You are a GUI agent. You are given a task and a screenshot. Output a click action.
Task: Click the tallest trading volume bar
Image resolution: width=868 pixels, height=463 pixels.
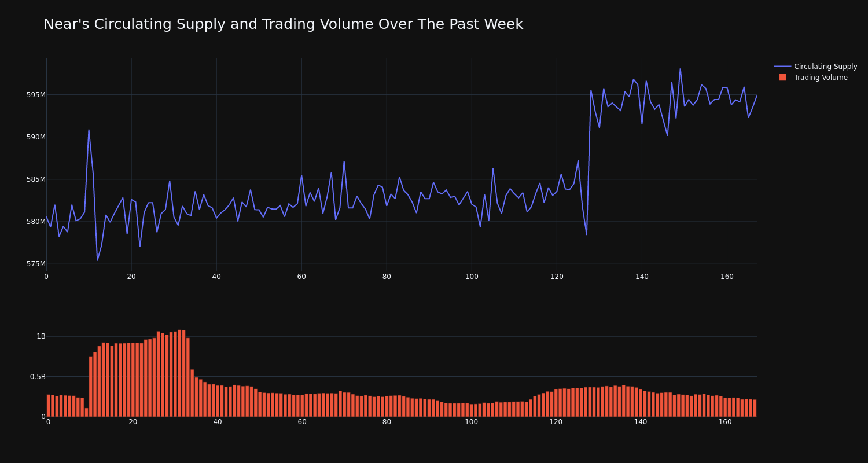(180, 373)
